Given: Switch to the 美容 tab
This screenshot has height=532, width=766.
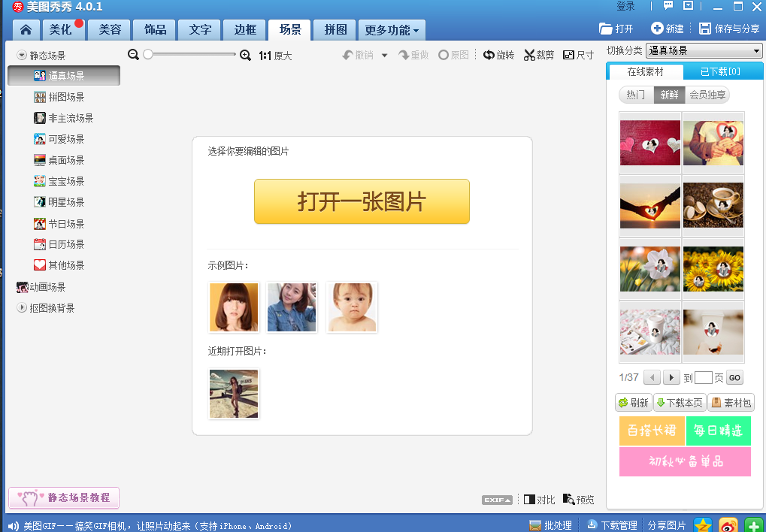Looking at the screenshot, I should pos(110,30).
